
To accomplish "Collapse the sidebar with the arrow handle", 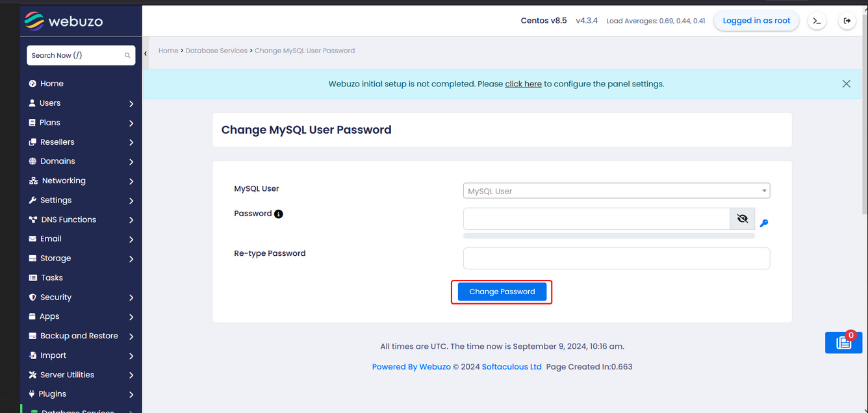I will 146,53.
